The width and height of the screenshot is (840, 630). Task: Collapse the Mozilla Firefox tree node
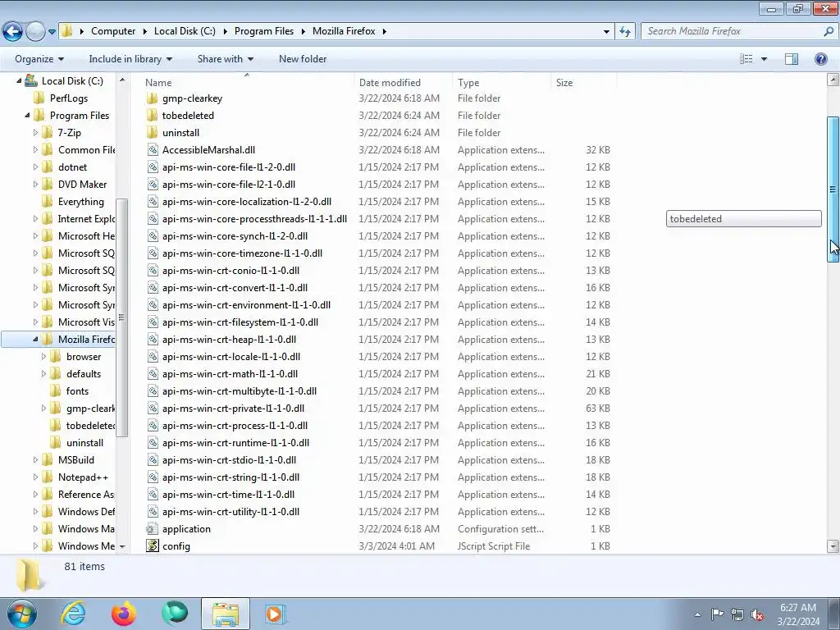pyautogui.click(x=35, y=339)
